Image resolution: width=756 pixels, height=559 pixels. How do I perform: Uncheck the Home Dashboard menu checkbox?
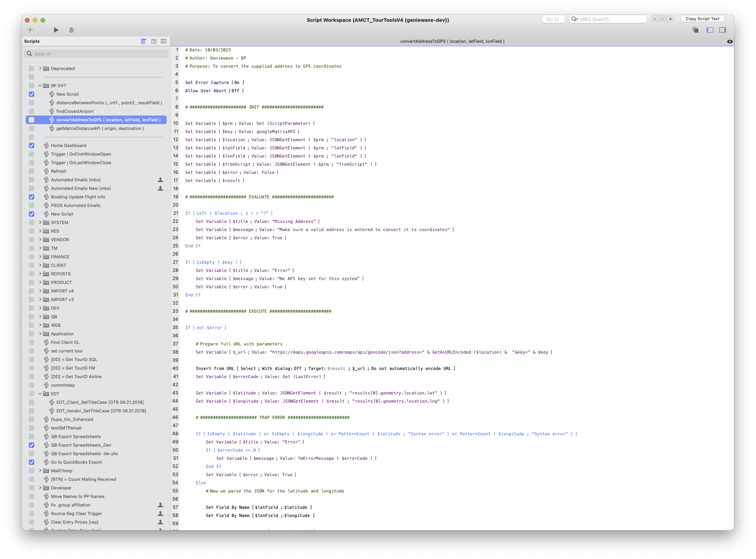coord(32,145)
